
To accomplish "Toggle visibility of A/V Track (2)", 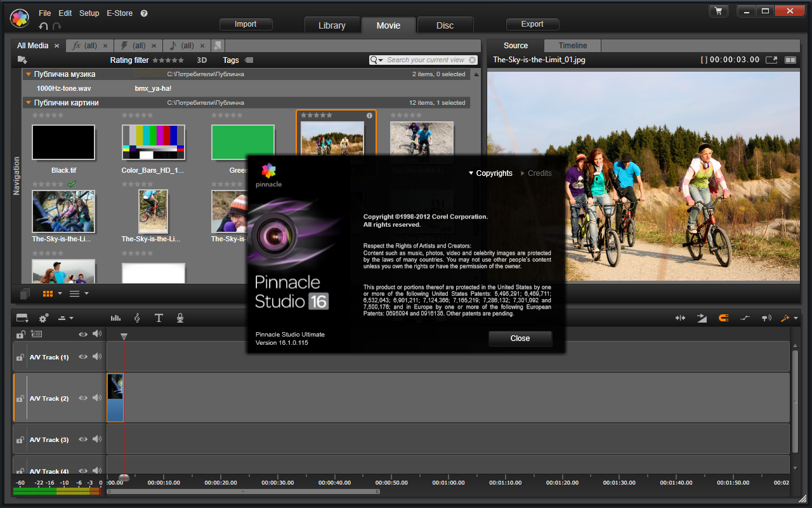I will [82, 398].
